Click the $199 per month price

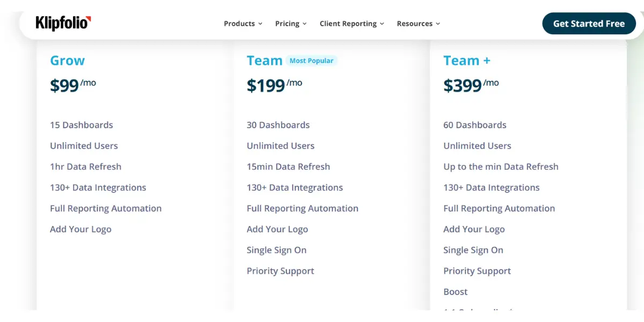click(274, 85)
